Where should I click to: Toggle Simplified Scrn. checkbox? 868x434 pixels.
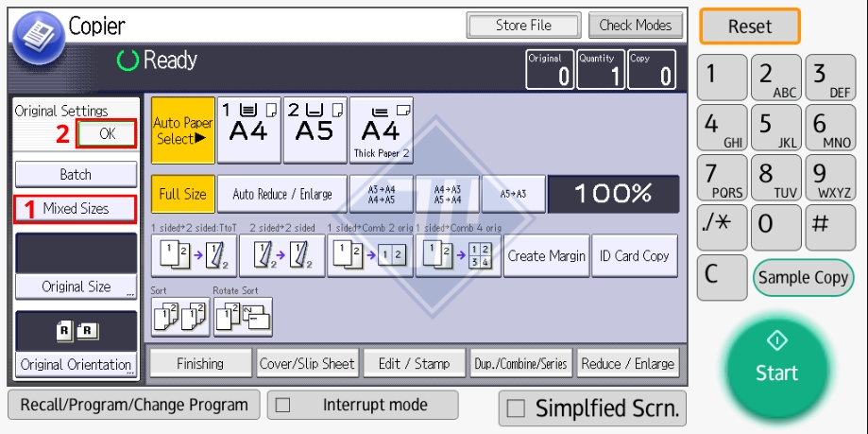(516, 408)
